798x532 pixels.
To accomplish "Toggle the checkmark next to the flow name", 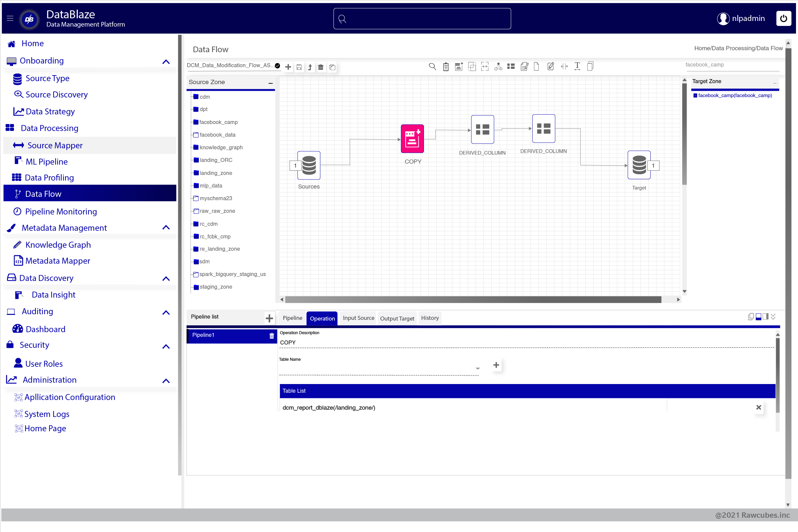I will [277, 66].
